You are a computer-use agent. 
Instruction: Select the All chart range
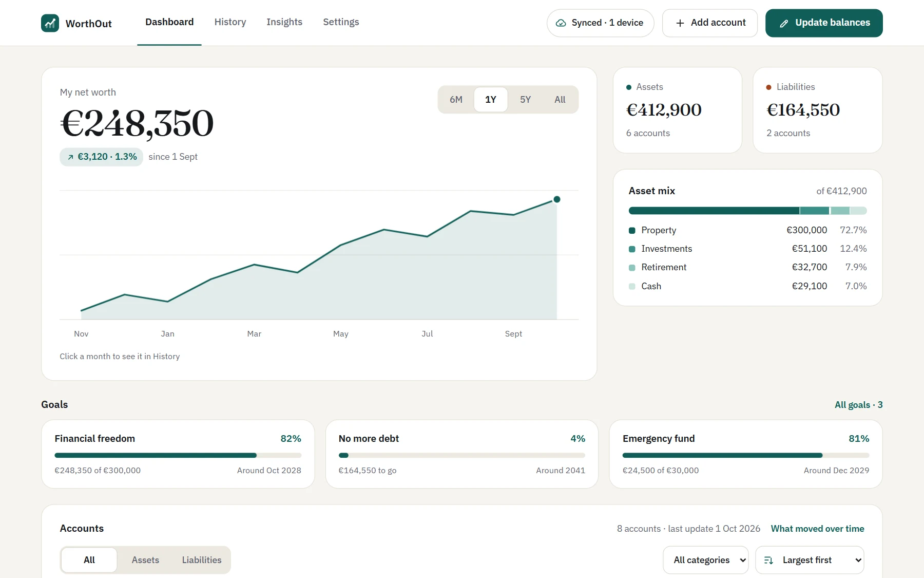[560, 100]
